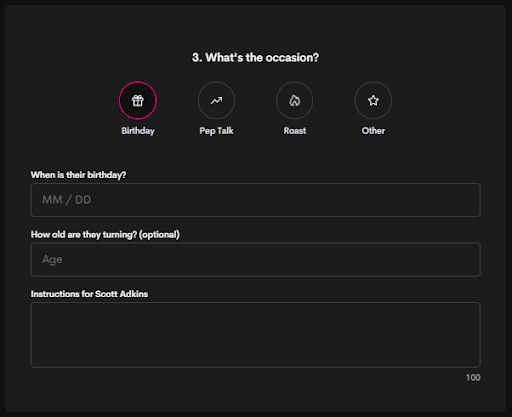Pick the Roast flame icon
The image size is (512, 417).
point(295,100)
